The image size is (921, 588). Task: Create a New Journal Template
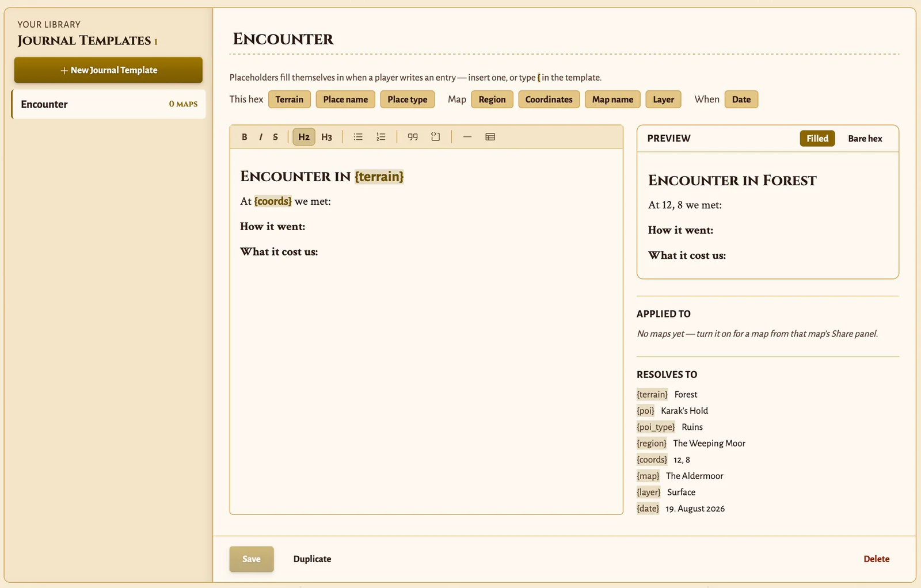[x=108, y=70]
